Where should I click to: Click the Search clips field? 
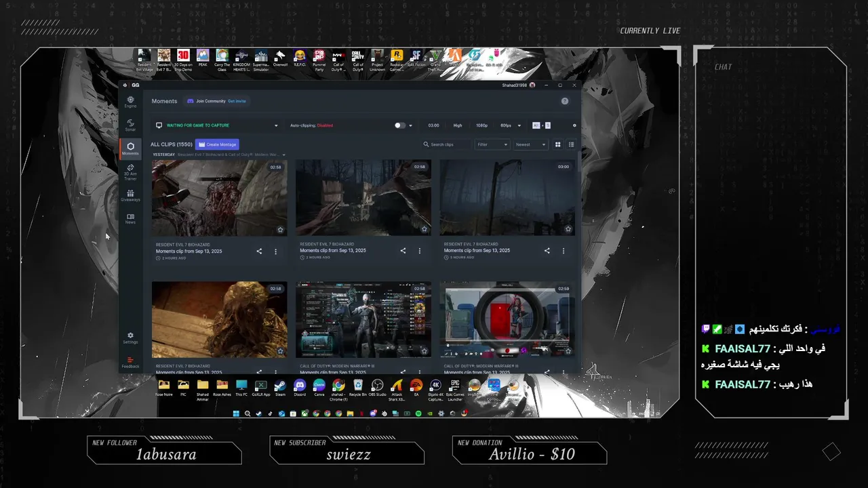(446, 144)
